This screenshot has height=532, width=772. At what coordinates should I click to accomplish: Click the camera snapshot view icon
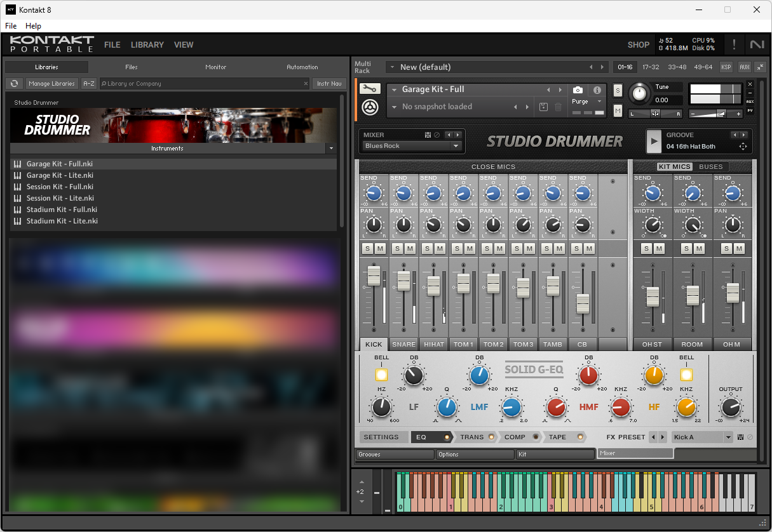pyautogui.click(x=578, y=90)
